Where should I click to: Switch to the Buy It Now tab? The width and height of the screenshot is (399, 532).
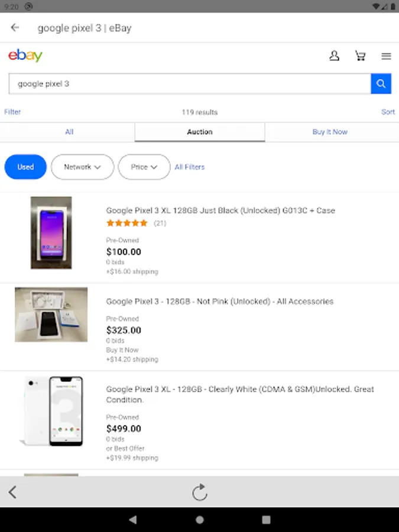[x=330, y=132]
